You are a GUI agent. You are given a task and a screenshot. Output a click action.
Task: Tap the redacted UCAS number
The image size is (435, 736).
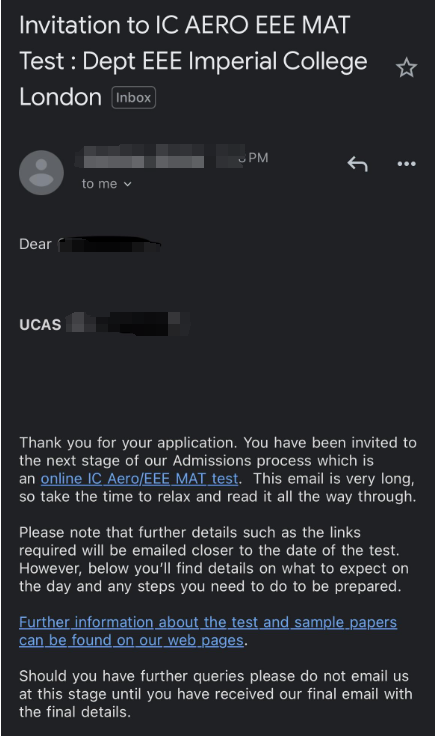click(128, 323)
